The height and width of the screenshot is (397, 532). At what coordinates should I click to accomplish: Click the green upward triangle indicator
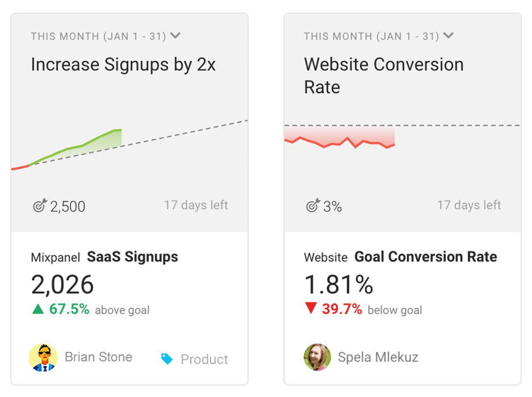[37, 310]
